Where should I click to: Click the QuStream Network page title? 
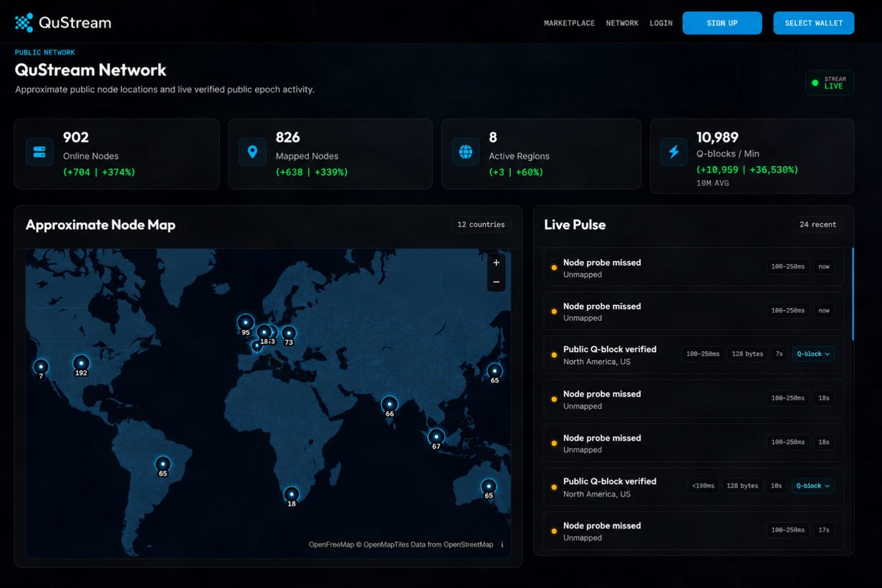click(91, 70)
